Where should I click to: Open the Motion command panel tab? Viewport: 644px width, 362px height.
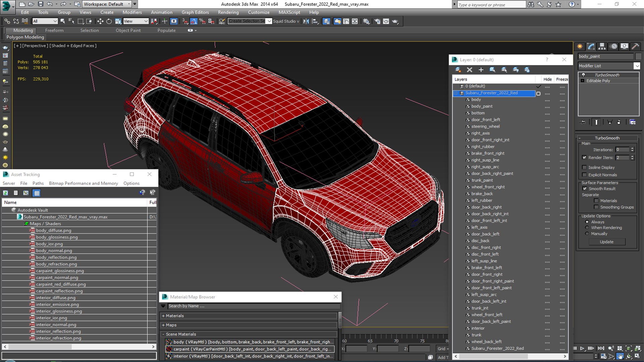coord(613,46)
